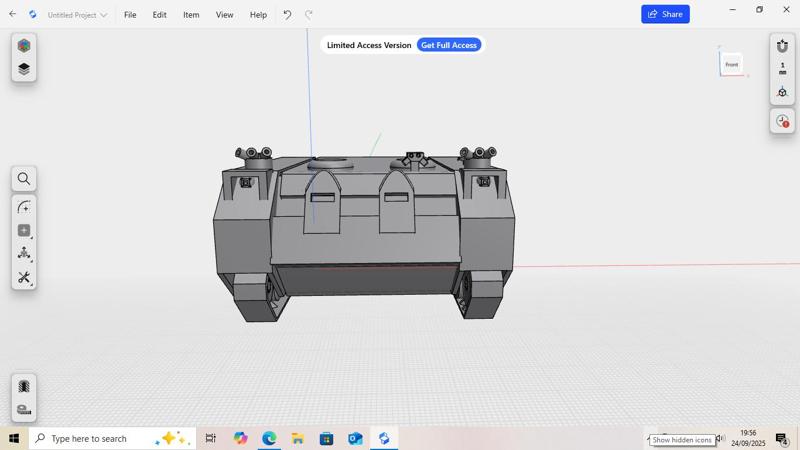Click the undo arrow
The image size is (800, 450).
(287, 15)
